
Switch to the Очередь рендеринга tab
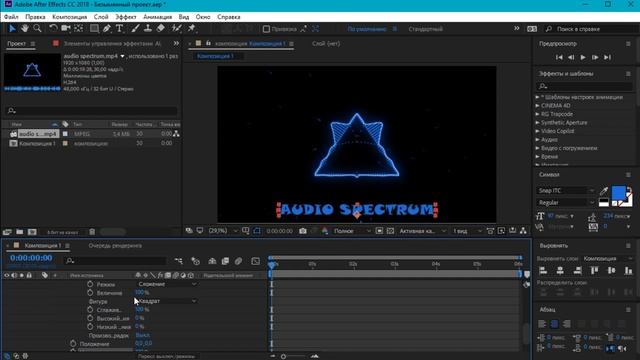(x=115, y=246)
